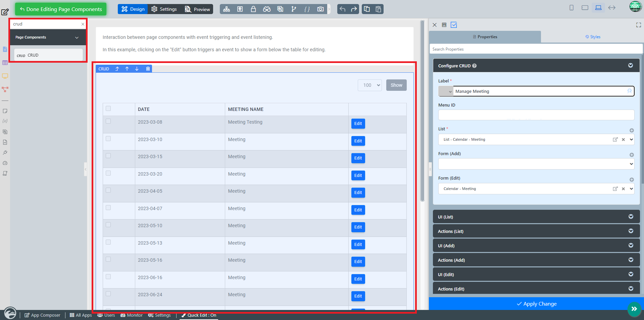644x320 pixels.
Task: Delete the CRUD component using trash icon
Action: coord(148,69)
